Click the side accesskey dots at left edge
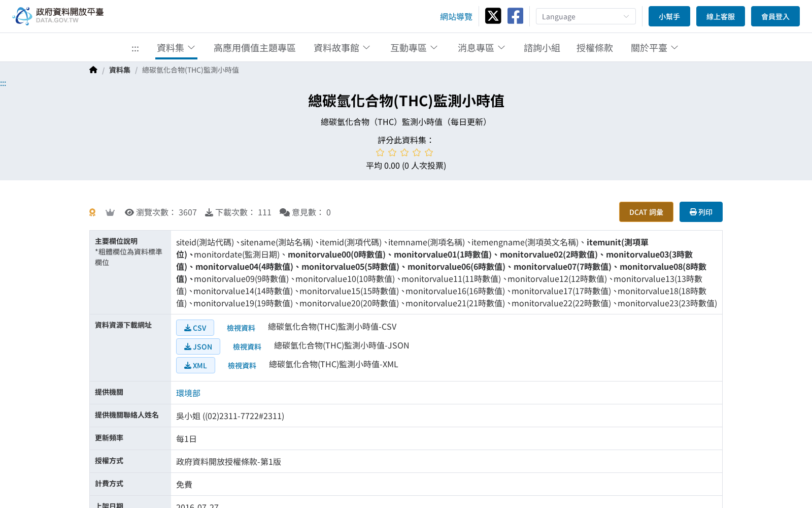Screen dimensions: 812x508 3,83
